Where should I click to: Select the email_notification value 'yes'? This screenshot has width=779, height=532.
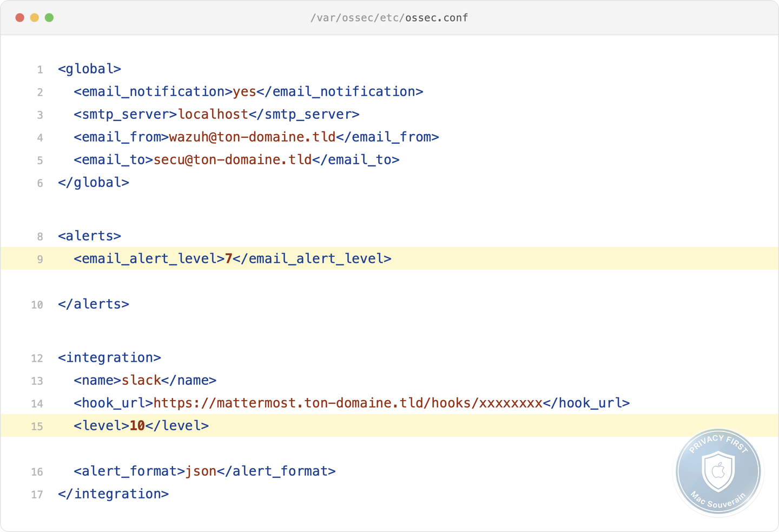pyautogui.click(x=245, y=92)
